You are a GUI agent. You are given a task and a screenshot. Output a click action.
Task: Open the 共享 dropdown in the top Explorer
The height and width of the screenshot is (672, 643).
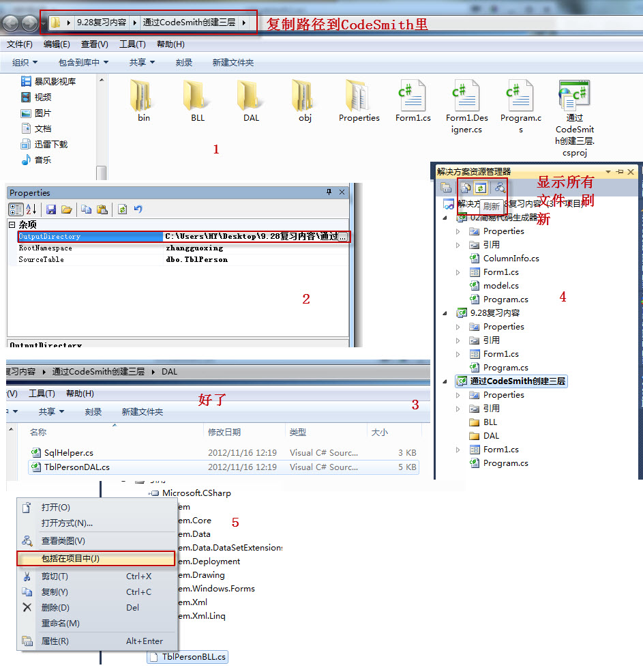click(143, 63)
